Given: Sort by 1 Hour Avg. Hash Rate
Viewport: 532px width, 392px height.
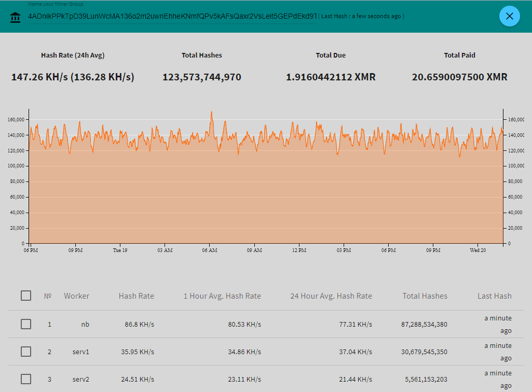Looking at the screenshot, I should (222, 296).
